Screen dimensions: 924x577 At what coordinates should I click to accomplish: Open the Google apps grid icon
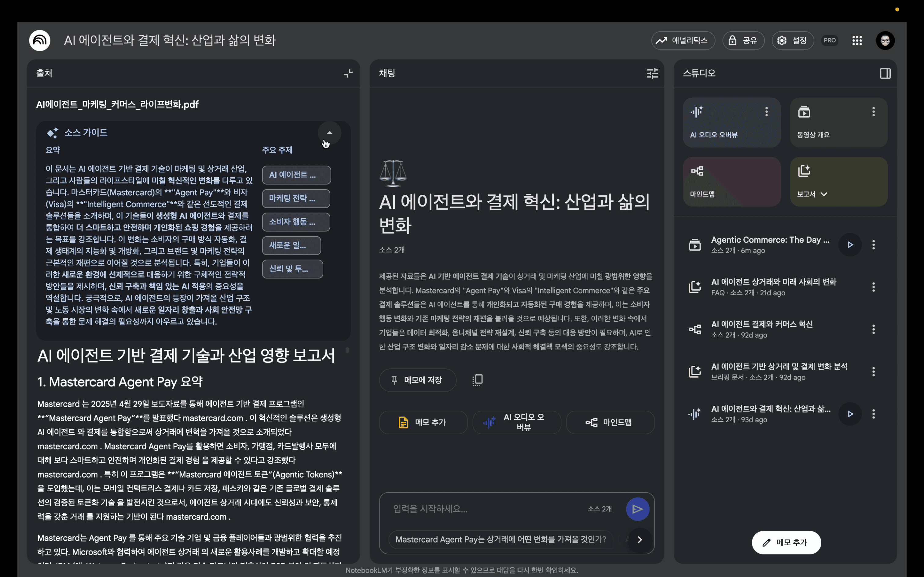(x=857, y=40)
